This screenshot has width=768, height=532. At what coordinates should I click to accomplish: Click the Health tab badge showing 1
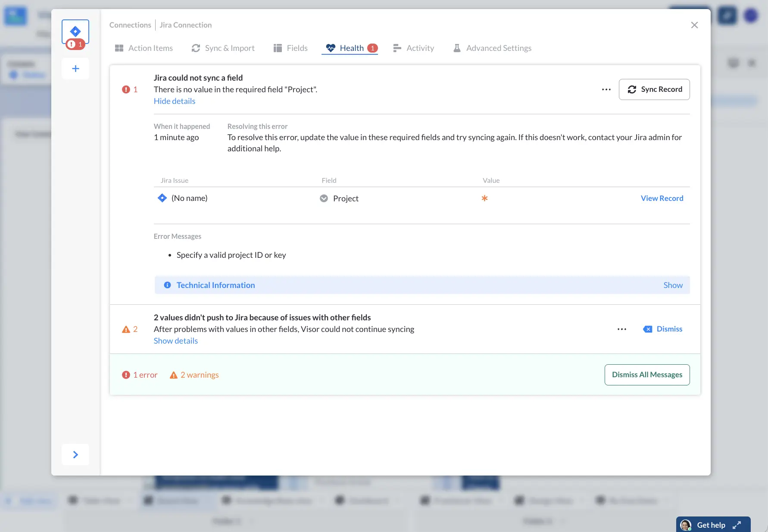point(372,48)
